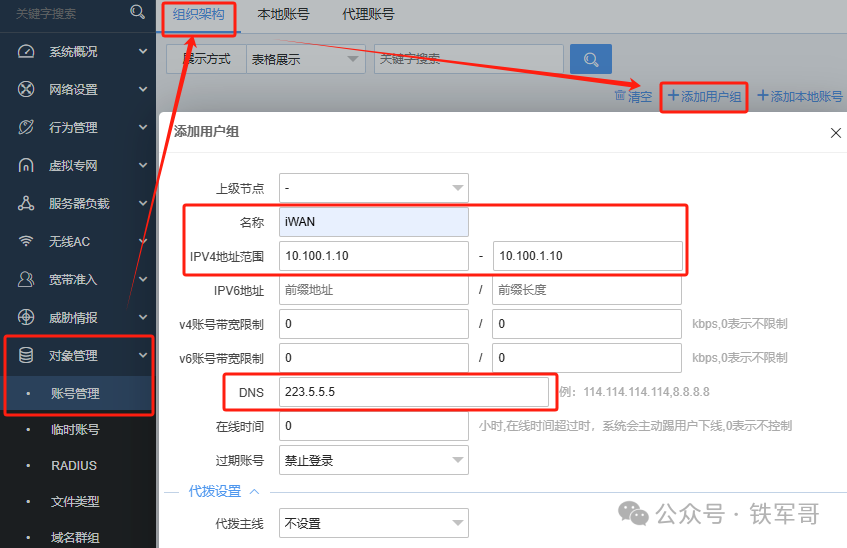Image resolution: width=847 pixels, height=548 pixels.
Task: Click the 网络设置 sidebar icon
Action: click(26, 89)
